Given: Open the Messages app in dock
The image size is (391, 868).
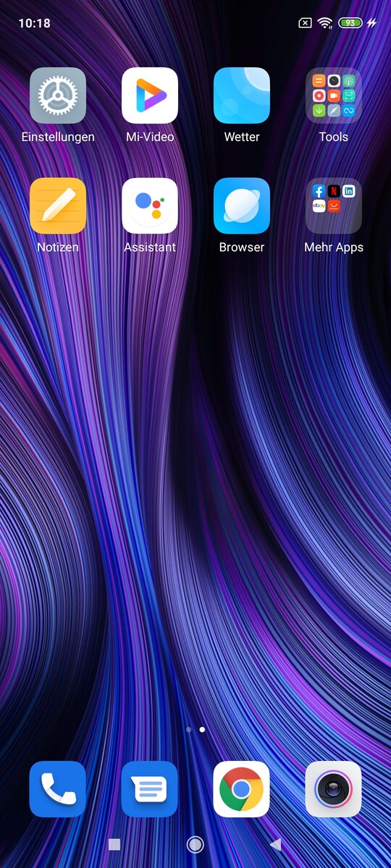Looking at the screenshot, I should 150,789.
